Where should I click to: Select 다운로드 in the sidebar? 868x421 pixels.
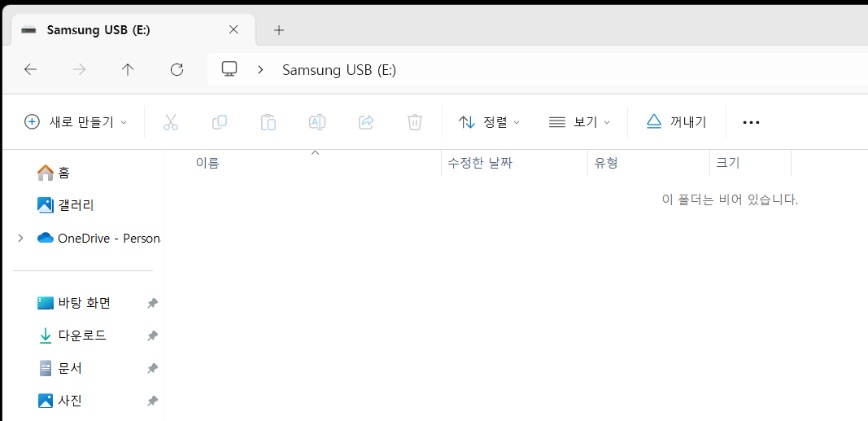[82, 335]
